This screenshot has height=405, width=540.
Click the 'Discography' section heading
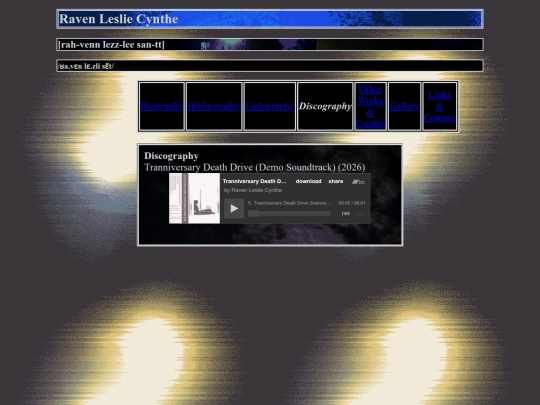[171, 156]
